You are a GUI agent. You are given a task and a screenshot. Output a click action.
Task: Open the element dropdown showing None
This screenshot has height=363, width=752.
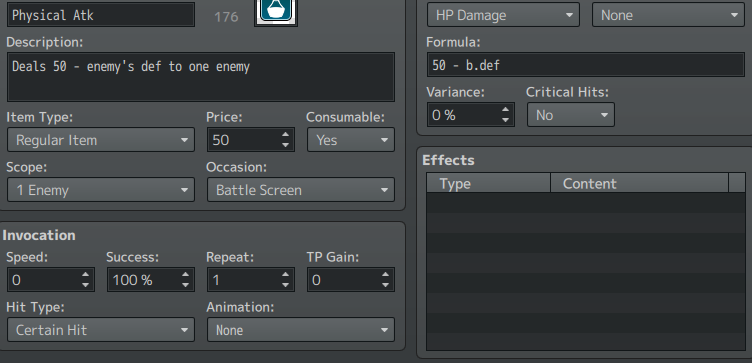(x=669, y=15)
